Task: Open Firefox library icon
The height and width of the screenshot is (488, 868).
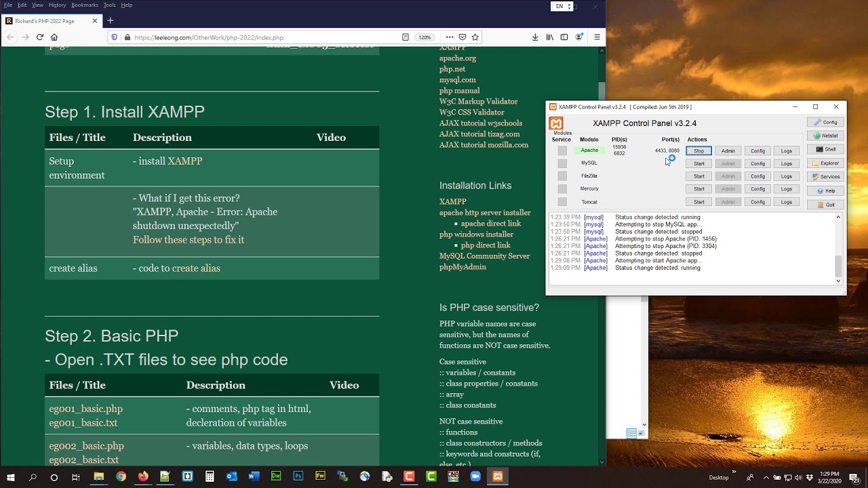Action: 550,37
